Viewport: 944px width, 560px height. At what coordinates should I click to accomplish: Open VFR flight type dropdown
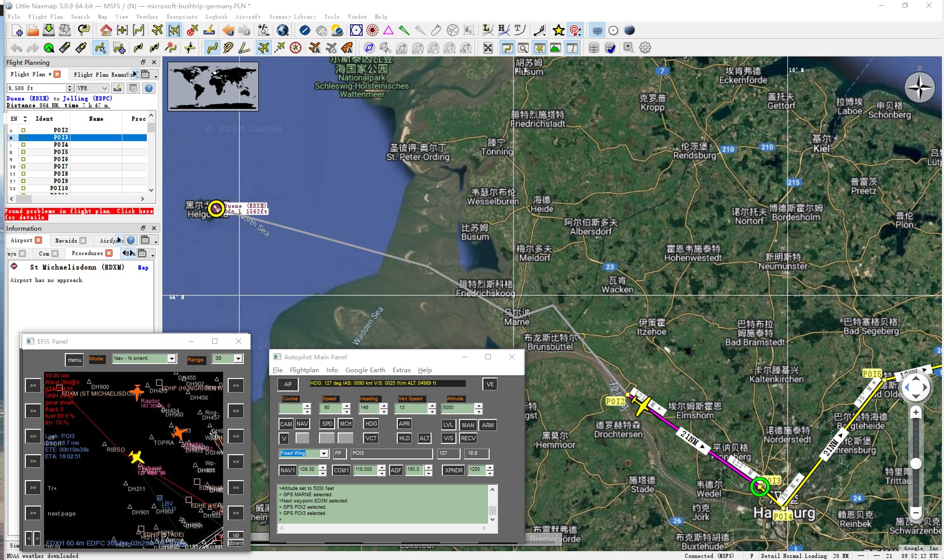point(93,88)
